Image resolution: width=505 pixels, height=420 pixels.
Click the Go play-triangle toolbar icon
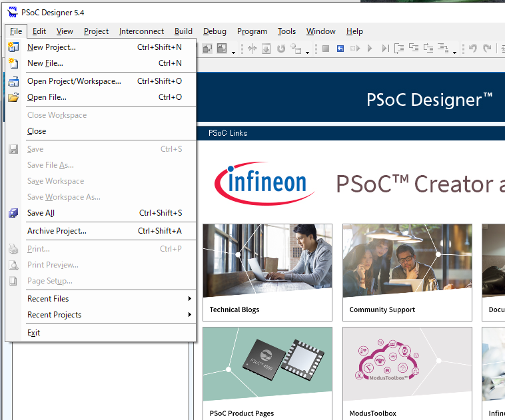point(370,49)
